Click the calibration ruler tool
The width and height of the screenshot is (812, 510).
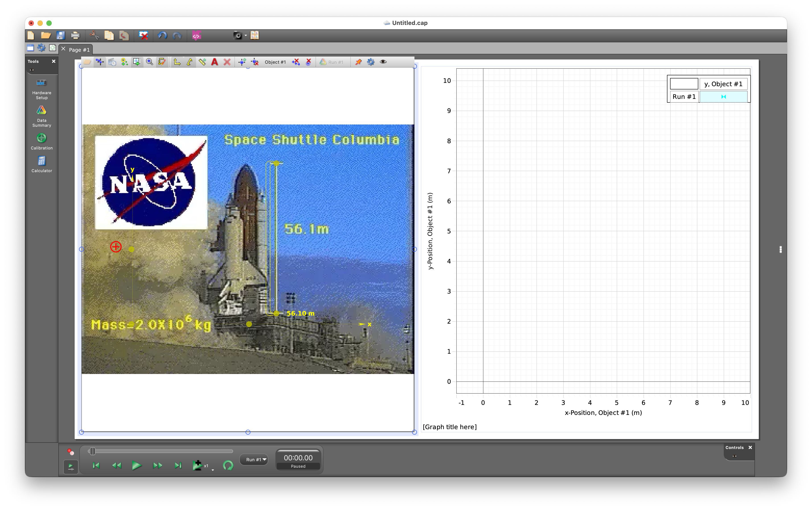[x=202, y=62]
